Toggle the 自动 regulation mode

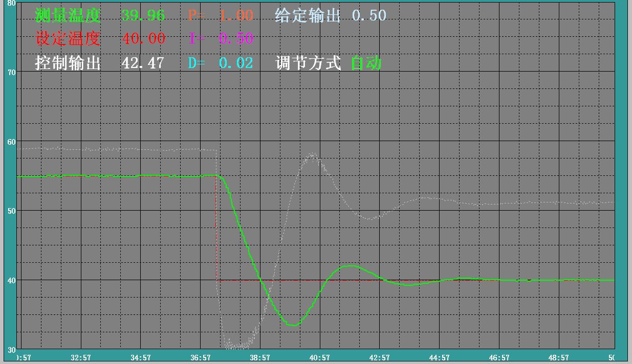pyautogui.click(x=366, y=63)
